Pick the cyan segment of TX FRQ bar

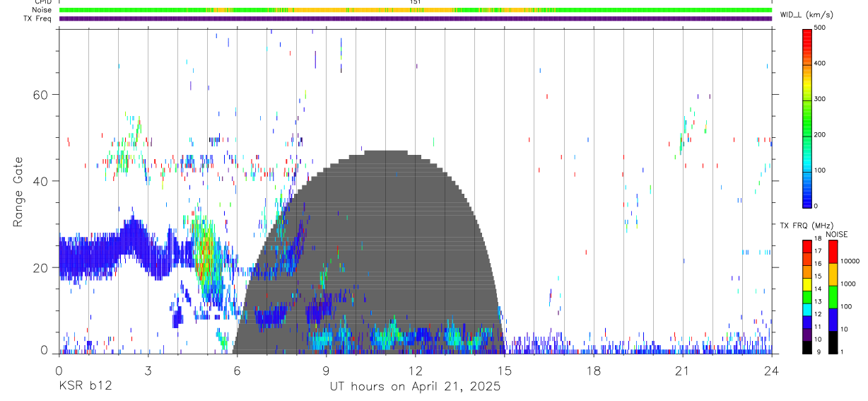pyautogui.click(x=807, y=310)
